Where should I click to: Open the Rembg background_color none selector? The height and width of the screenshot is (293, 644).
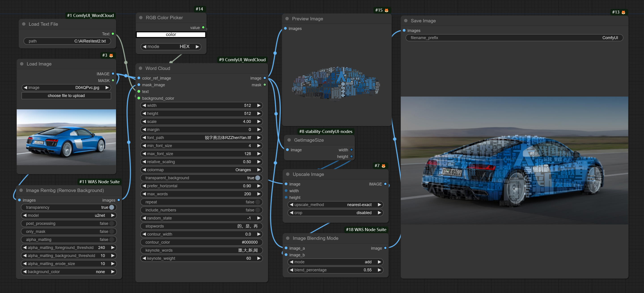coord(69,272)
